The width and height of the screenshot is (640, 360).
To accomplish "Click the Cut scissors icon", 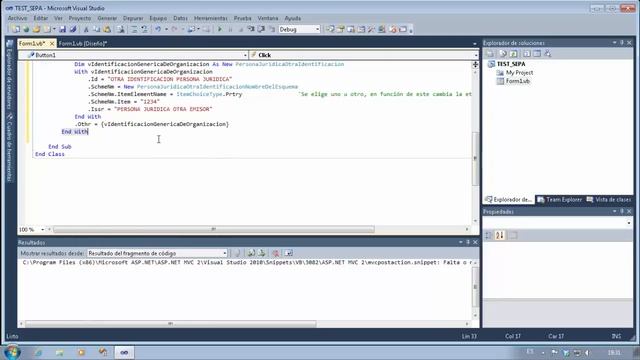I will [x=86, y=29].
